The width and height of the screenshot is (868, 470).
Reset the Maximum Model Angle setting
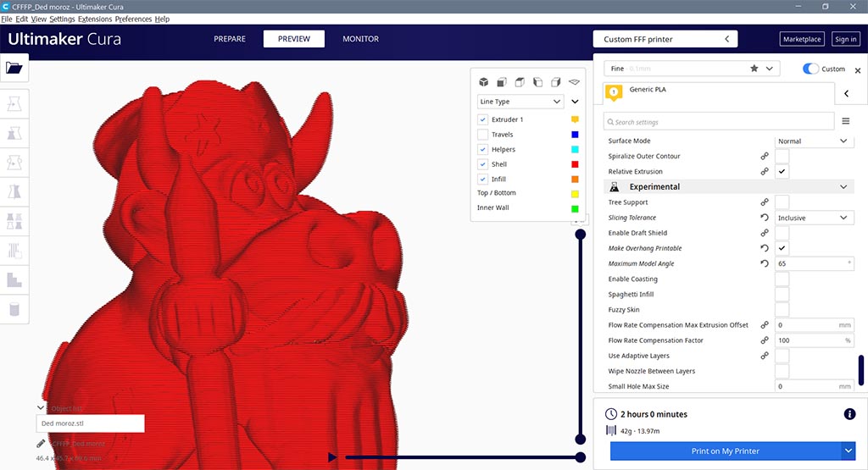pos(764,264)
